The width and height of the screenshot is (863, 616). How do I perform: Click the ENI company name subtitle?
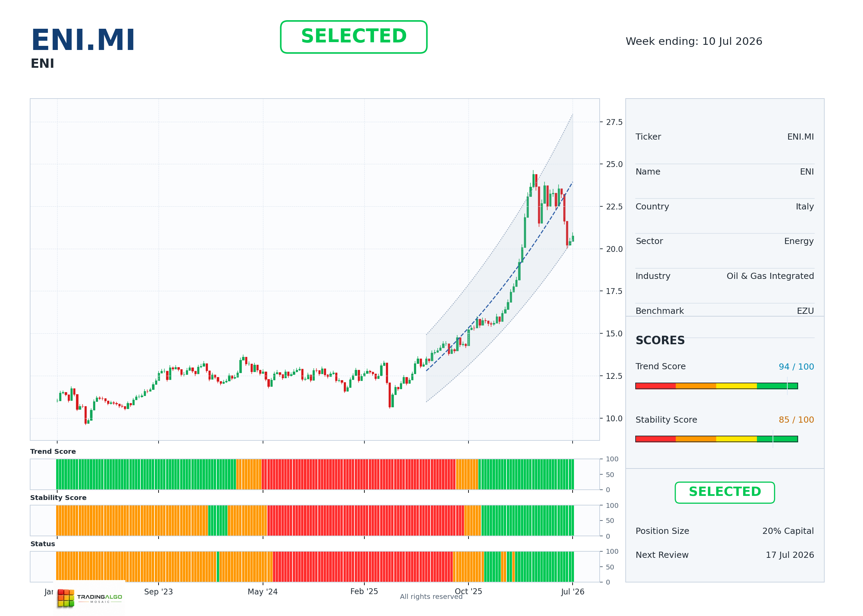pyautogui.click(x=42, y=63)
